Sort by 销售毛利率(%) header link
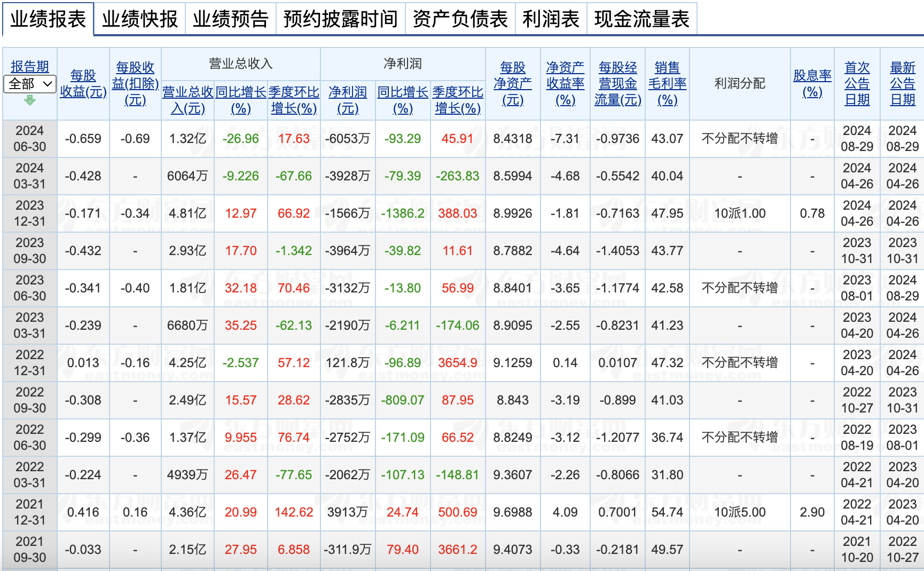Image resolution: width=924 pixels, height=571 pixels. point(667,84)
